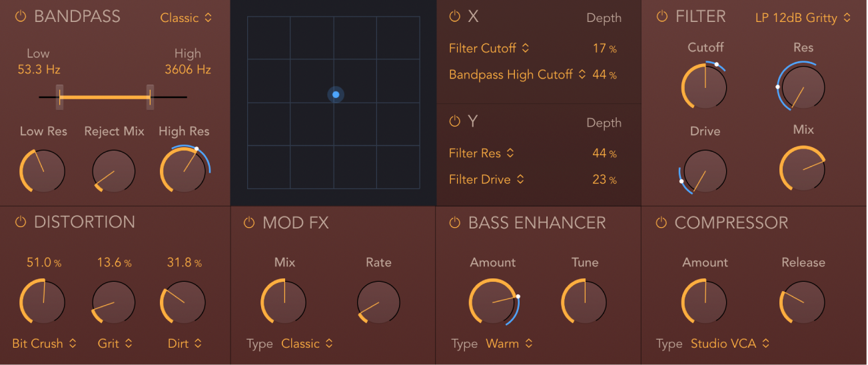The image size is (868, 365).
Task: Open the Bit Crush distortion type menu
Action: click(x=44, y=344)
